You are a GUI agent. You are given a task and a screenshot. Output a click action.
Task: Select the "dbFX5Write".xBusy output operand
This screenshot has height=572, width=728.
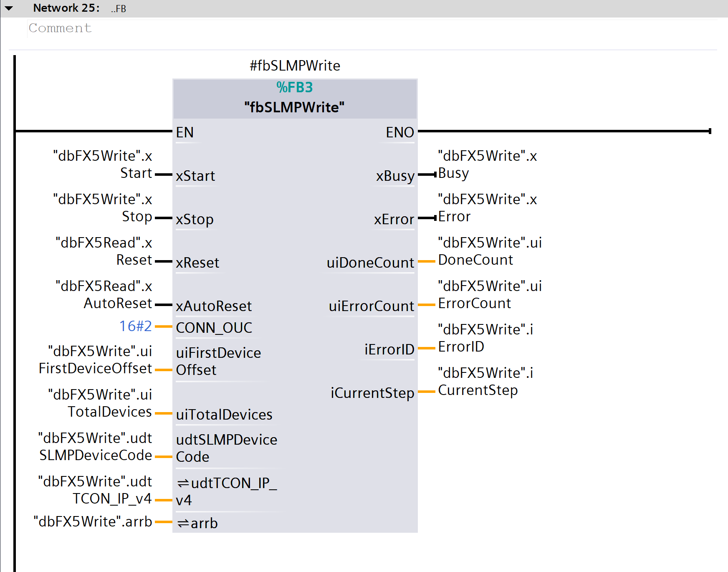tap(487, 165)
